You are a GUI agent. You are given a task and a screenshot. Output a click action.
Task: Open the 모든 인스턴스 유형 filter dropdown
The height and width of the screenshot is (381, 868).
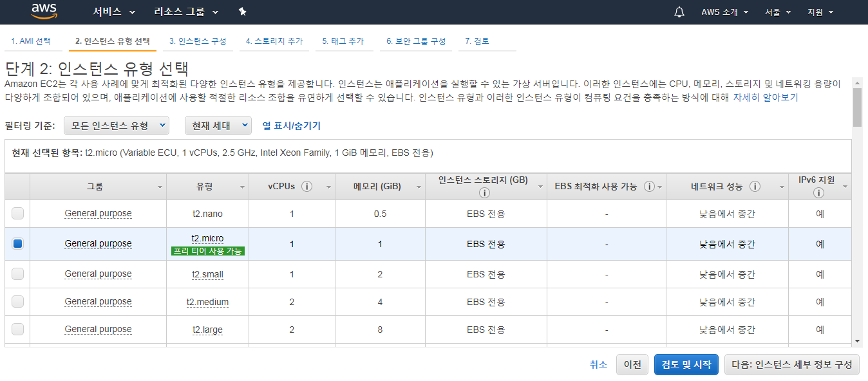pyautogui.click(x=117, y=125)
